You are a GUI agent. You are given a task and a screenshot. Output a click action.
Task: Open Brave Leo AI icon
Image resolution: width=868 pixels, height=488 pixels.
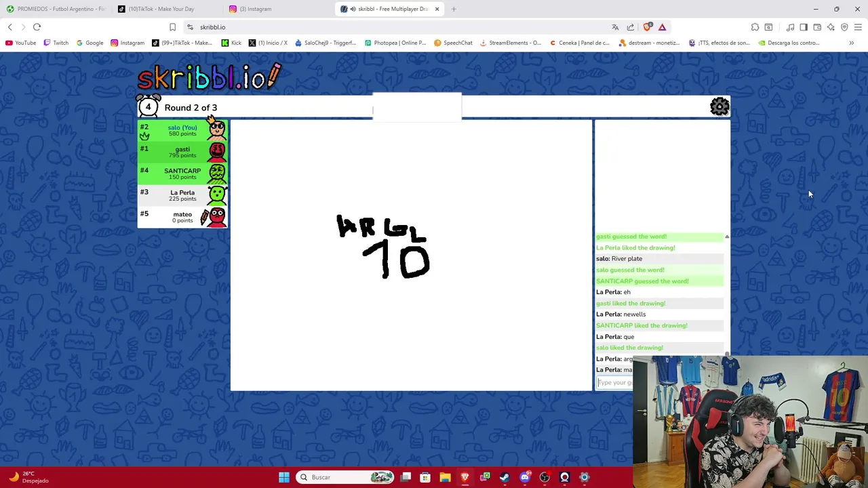(831, 27)
